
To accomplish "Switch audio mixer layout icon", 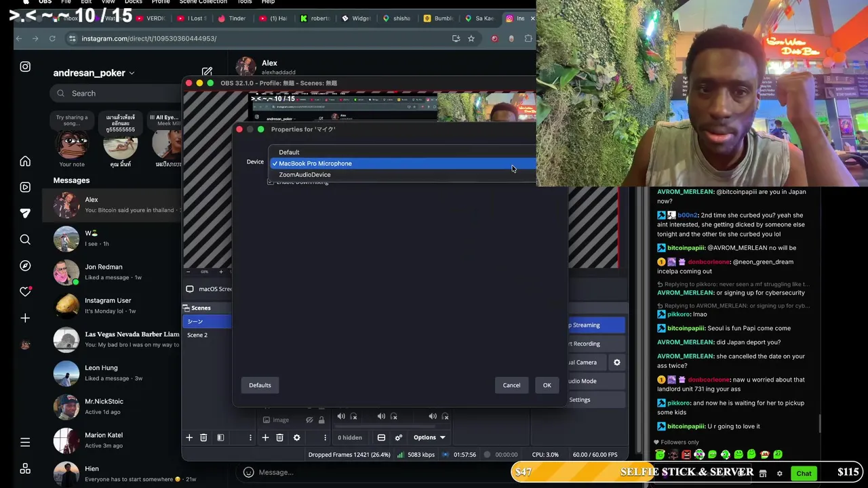I will point(381,438).
